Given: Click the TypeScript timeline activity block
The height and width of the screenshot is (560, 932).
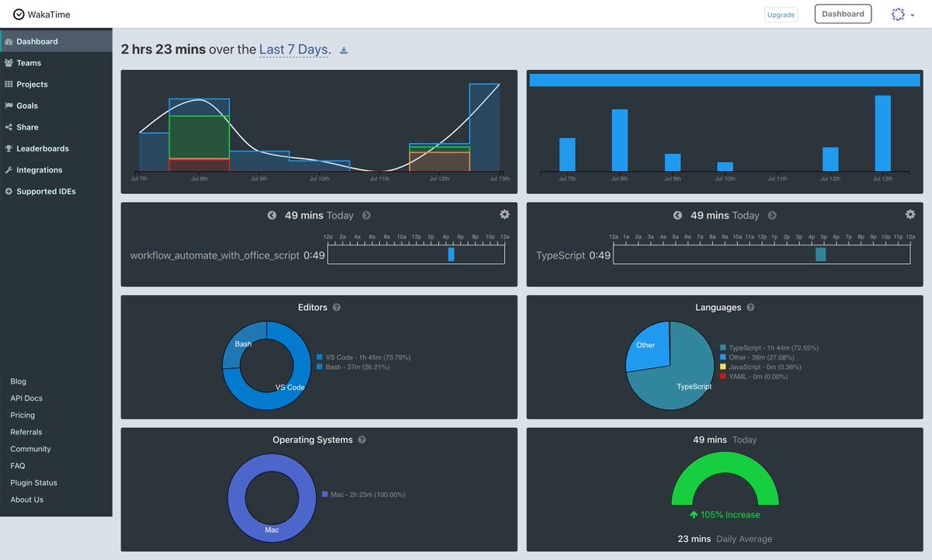Looking at the screenshot, I should click(x=820, y=254).
